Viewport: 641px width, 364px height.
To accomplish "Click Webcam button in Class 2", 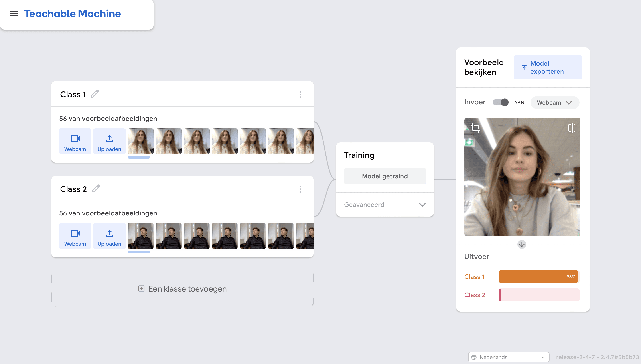I will point(75,236).
